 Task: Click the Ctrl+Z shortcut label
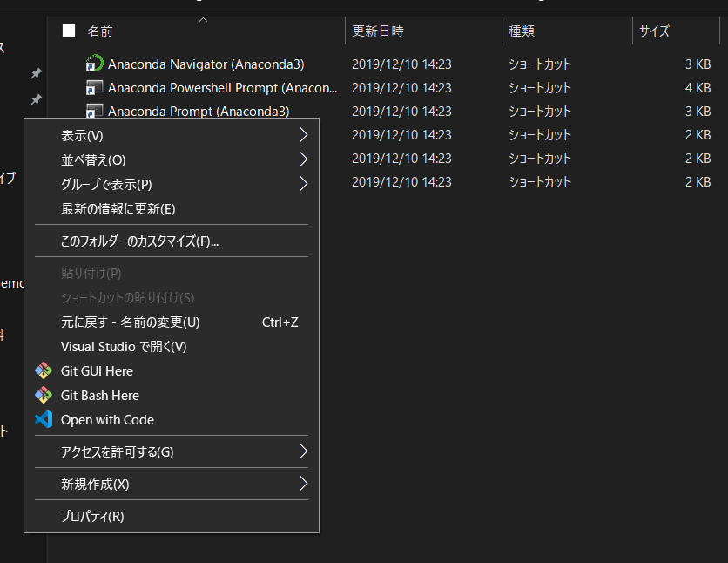pyautogui.click(x=280, y=322)
